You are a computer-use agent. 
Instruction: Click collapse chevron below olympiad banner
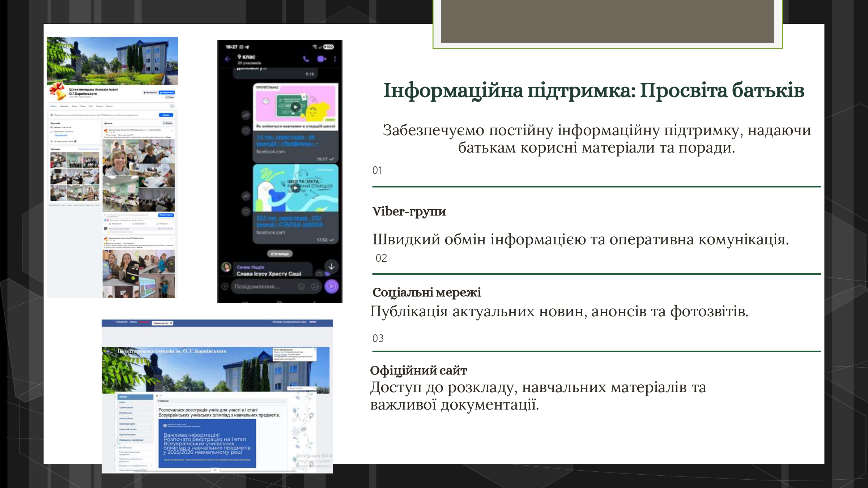pyautogui.click(x=215, y=470)
